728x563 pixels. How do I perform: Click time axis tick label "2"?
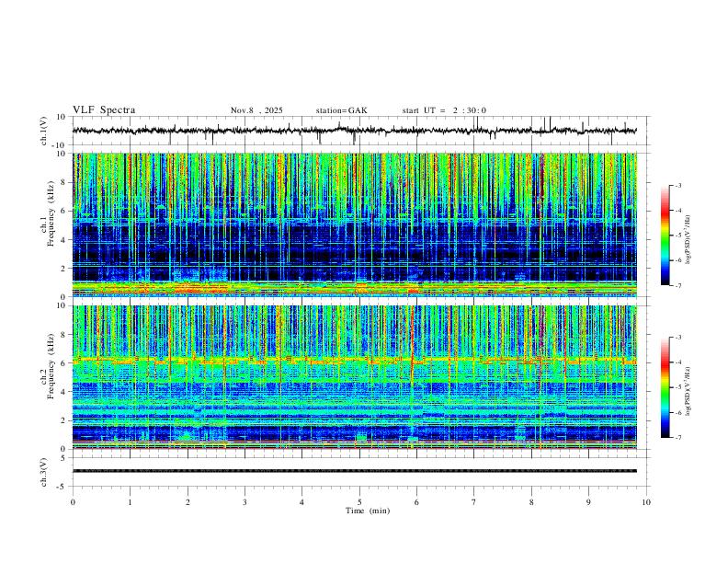pos(188,502)
